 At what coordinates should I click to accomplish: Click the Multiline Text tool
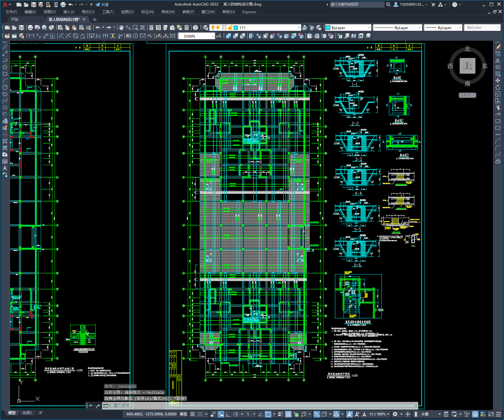pos(5,168)
